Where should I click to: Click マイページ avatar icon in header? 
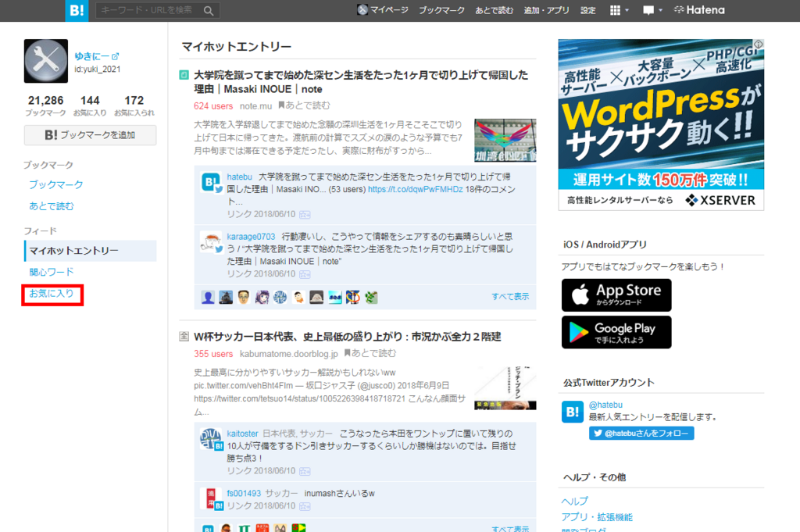(362, 9)
